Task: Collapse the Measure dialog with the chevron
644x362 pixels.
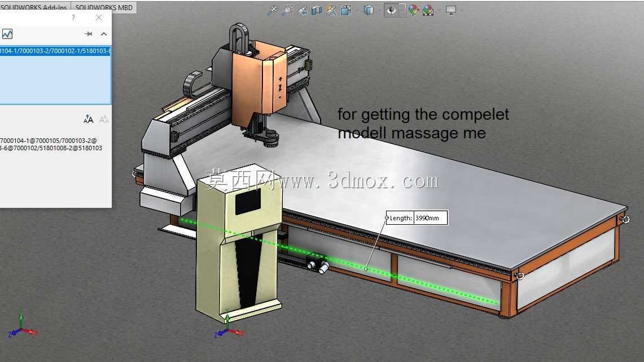Action: point(104,34)
